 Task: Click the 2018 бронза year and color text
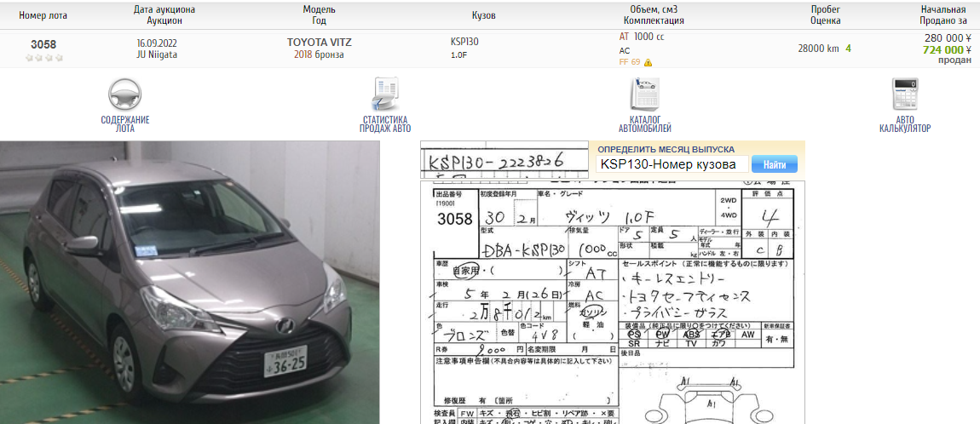point(319,54)
